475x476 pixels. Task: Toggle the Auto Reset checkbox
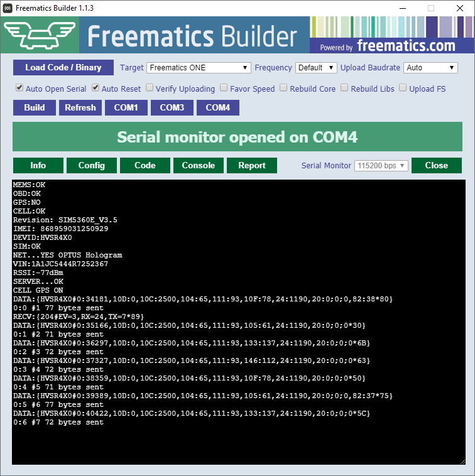click(x=96, y=88)
